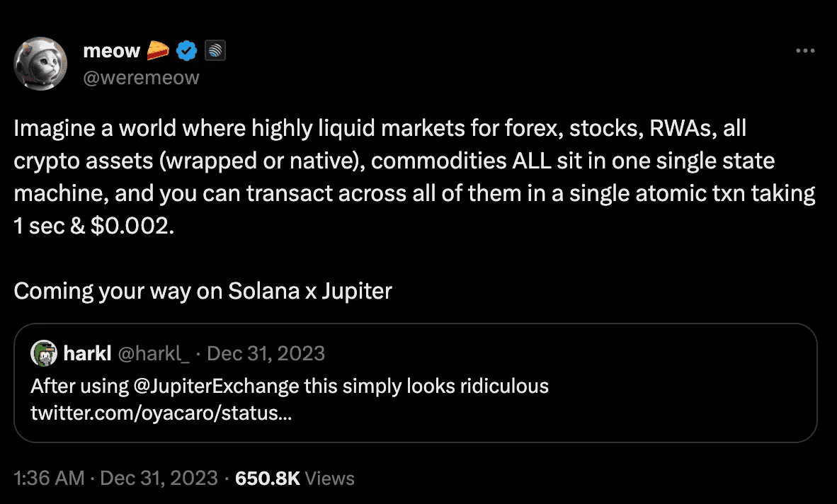This screenshot has width=837, height=504.
Task: Click the square affiliation badge beside the checkmark
Action: [x=215, y=50]
